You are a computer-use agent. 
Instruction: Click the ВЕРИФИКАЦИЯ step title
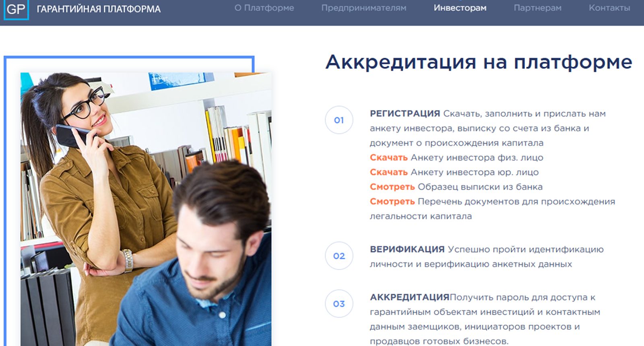(x=407, y=249)
